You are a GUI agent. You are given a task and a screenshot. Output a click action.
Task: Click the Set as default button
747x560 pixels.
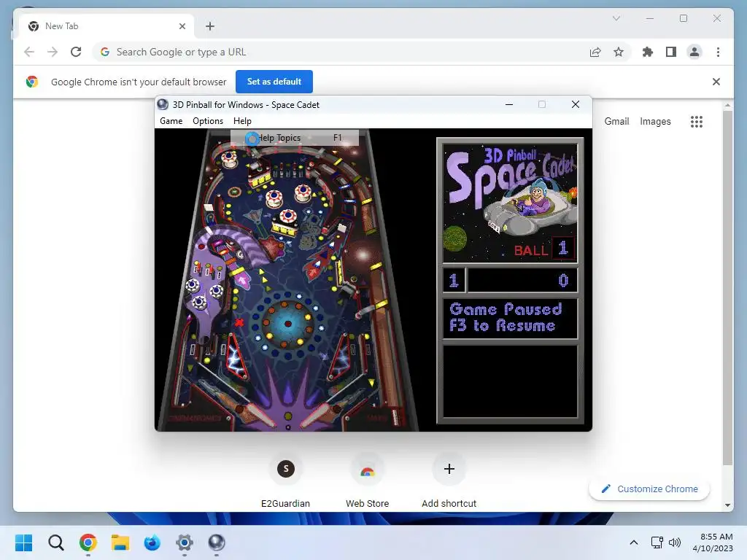coord(274,82)
